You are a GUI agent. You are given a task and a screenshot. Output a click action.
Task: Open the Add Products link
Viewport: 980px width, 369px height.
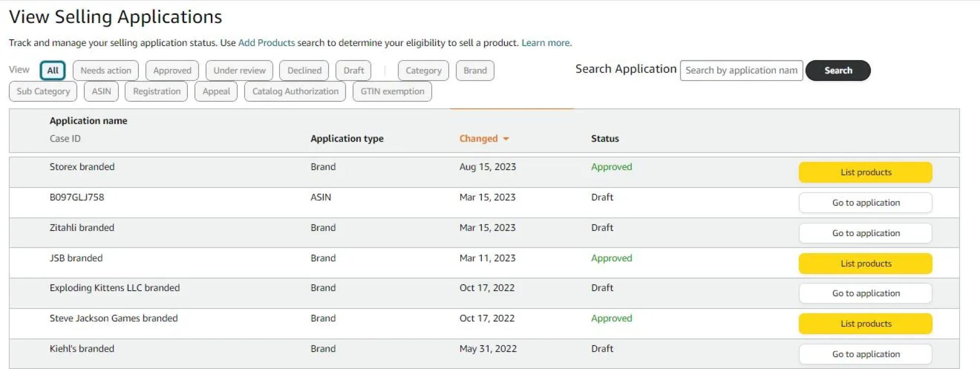click(x=266, y=43)
